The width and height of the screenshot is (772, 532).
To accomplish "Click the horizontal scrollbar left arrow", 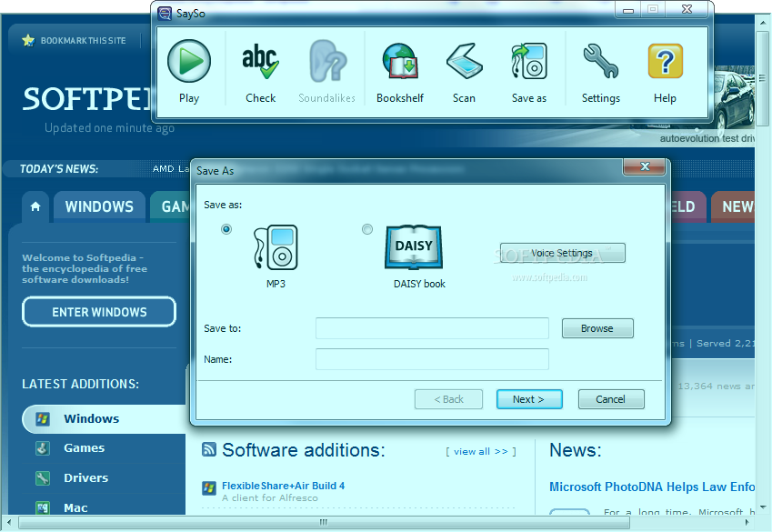I will click(x=9, y=522).
